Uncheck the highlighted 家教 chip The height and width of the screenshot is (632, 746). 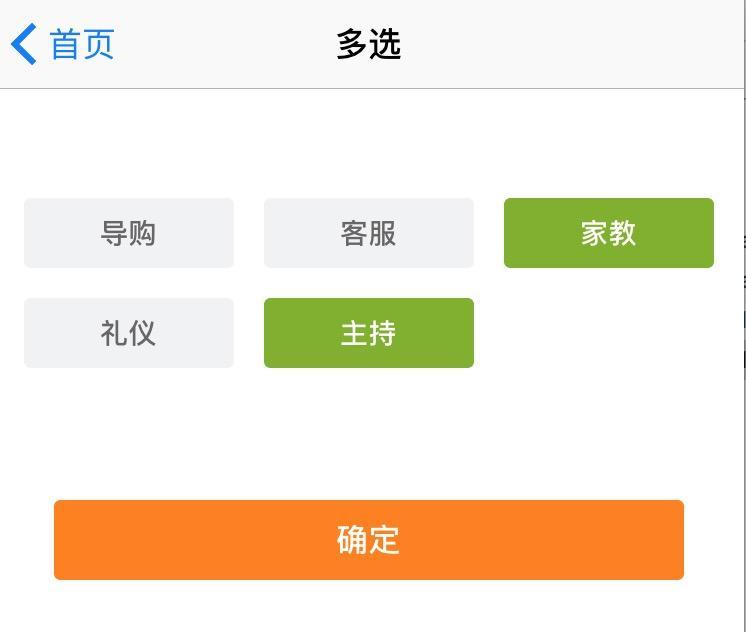(x=609, y=233)
